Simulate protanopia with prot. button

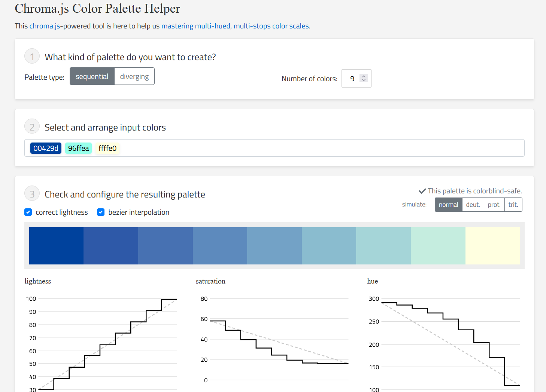494,205
